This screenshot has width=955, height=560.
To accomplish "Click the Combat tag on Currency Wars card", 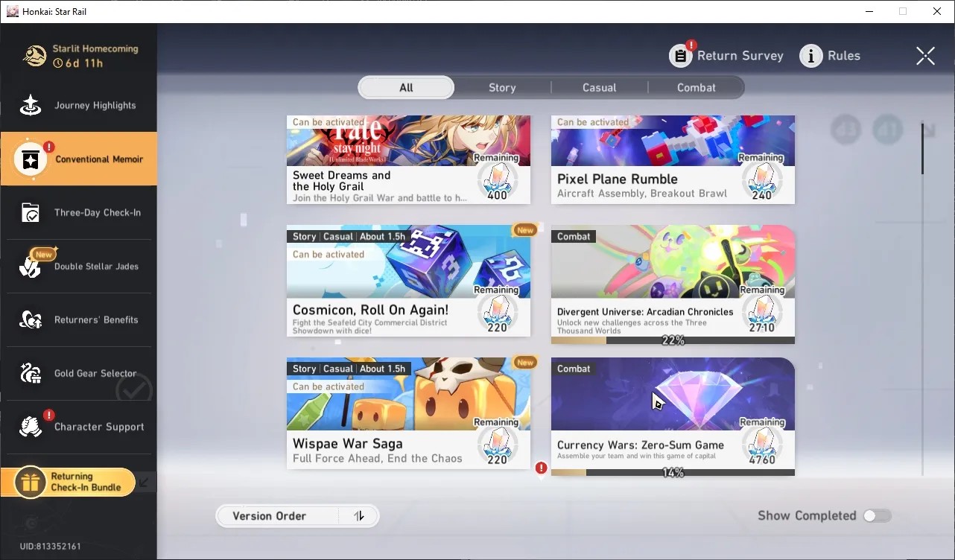I will pos(574,369).
